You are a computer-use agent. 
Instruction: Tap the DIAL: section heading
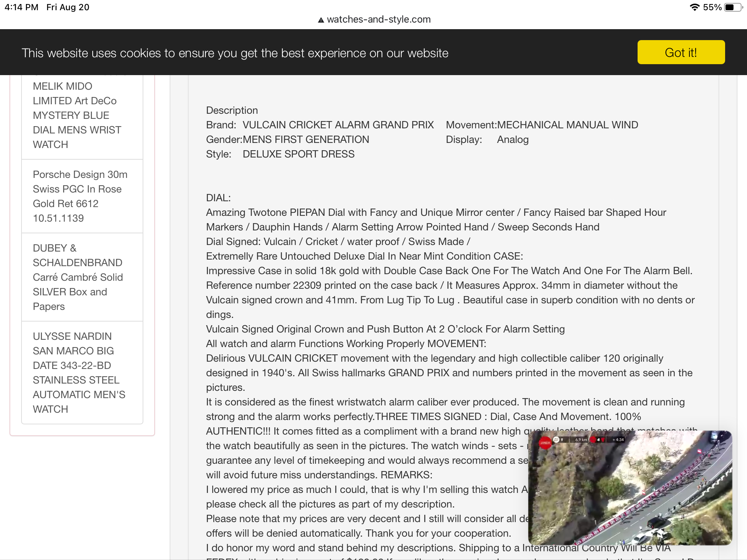click(218, 198)
